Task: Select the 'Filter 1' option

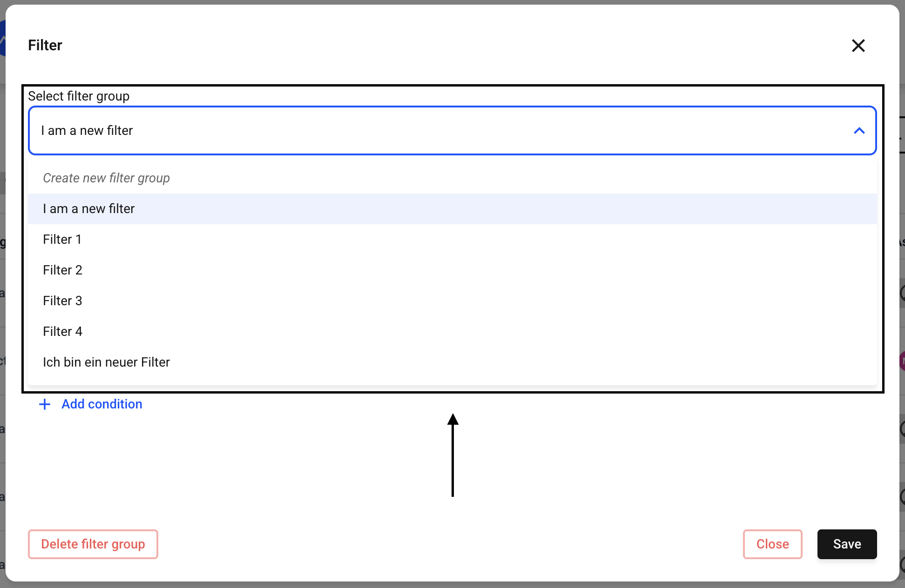Action: pyautogui.click(x=62, y=240)
